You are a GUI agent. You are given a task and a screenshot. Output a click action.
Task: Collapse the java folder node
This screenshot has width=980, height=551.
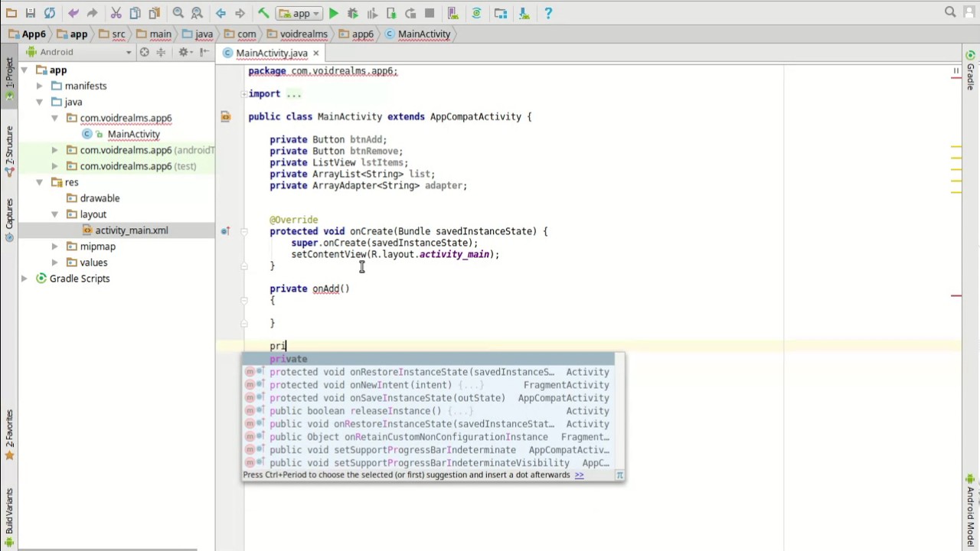click(39, 103)
